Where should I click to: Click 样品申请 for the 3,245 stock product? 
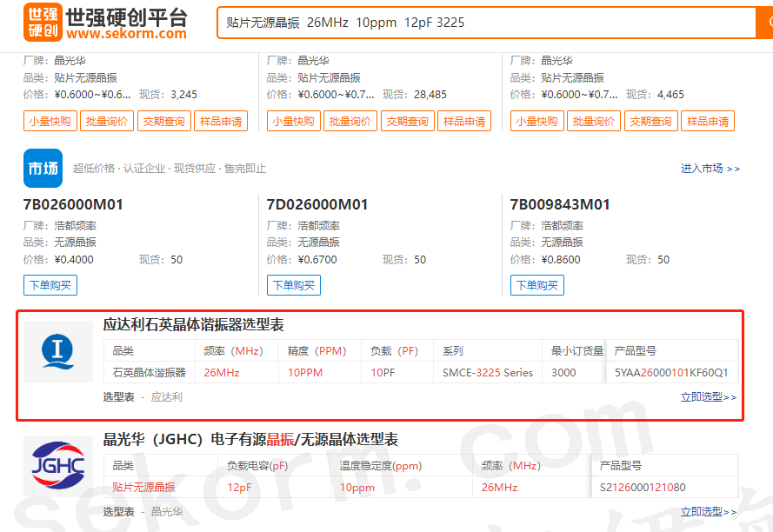click(x=221, y=122)
